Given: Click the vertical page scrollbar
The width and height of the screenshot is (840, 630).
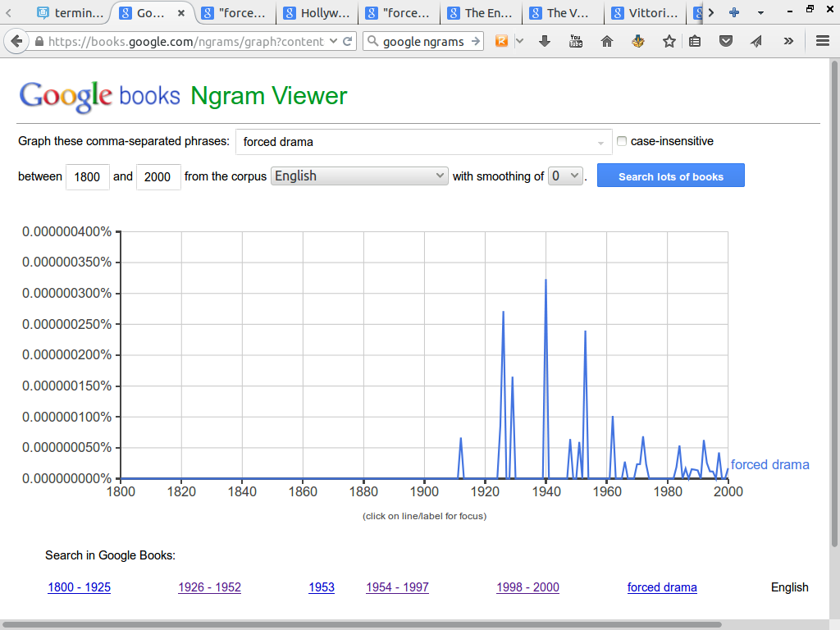Looking at the screenshot, I should click(834, 303).
